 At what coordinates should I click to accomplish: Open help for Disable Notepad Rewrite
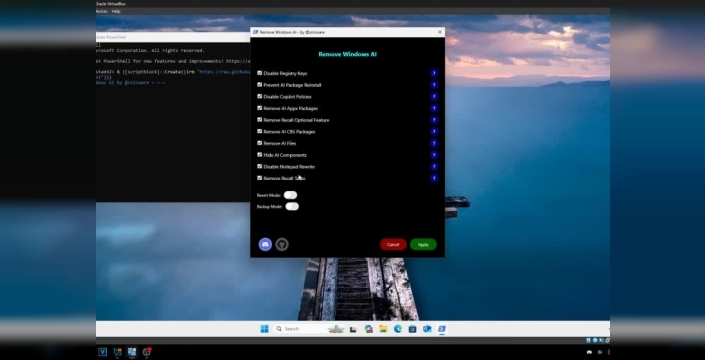coord(434,167)
